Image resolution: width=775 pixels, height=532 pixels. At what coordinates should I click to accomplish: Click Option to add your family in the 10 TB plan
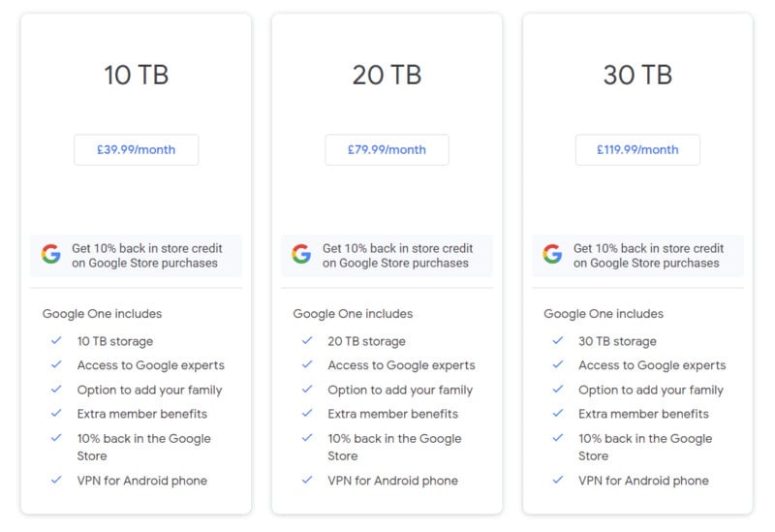[x=149, y=390]
